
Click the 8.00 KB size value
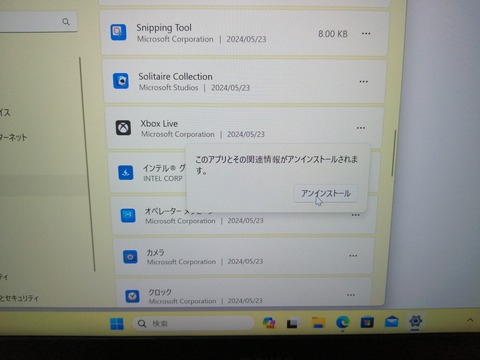tap(333, 34)
